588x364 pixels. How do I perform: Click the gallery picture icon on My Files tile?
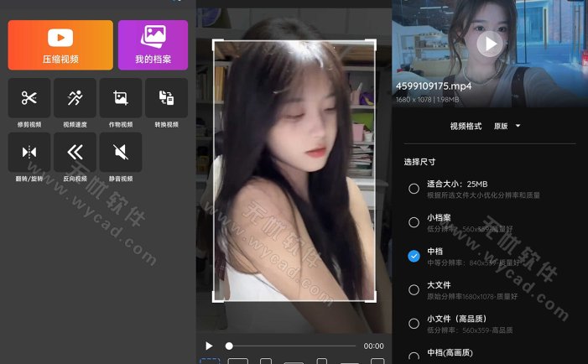coord(153,36)
